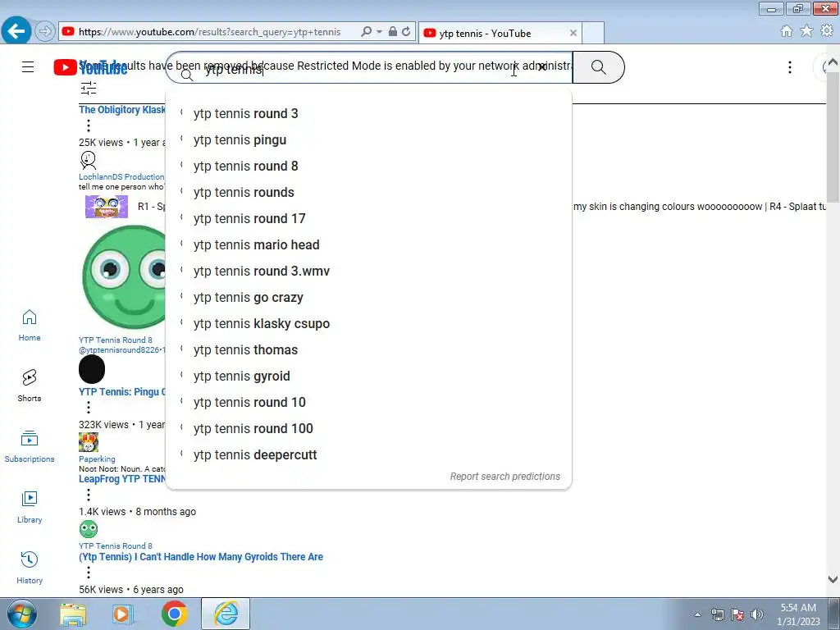Choose suggestion 'ytp tennis round 8'

pyautogui.click(x=368, y=166)
